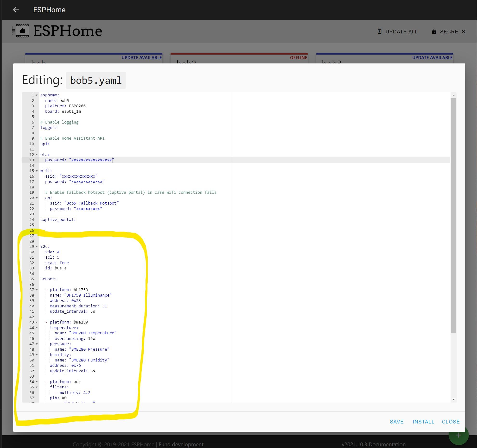Viewport: 477px width, 448px height.
Task: Click the SAVE button in editor
Action: [396, 422]
